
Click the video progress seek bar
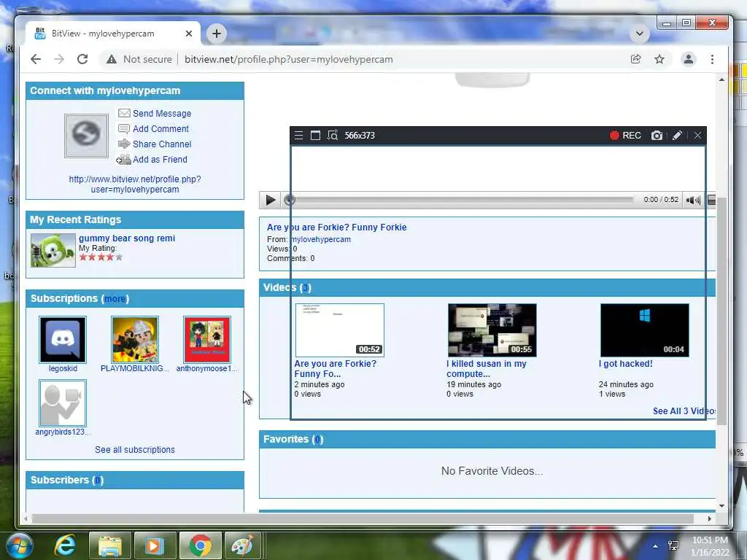tap(462, 200)
